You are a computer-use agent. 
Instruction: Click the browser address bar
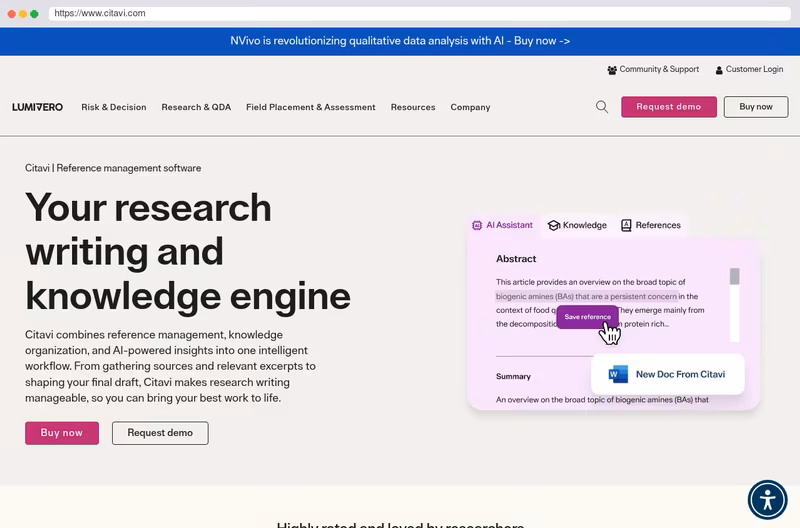coord(419,13)
